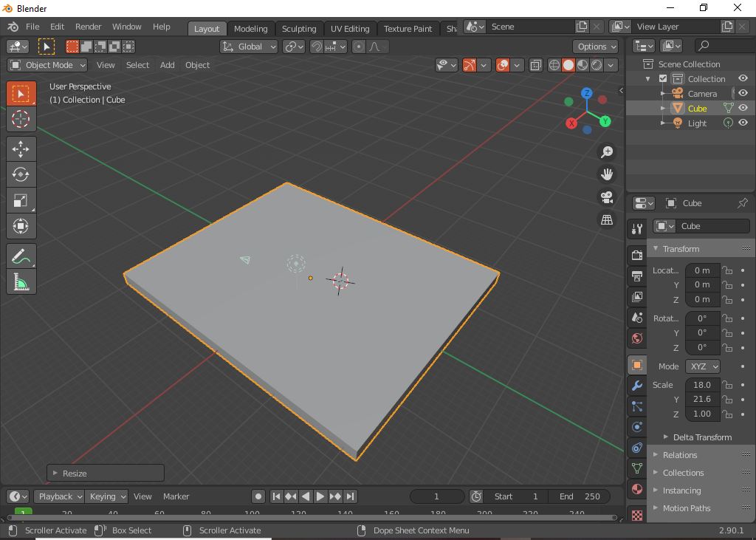Image resolution: width=756 pixels, height=540 pixels.
Task: Click the current frame number field
Action: pyautogui.click(x=436, y=496)
